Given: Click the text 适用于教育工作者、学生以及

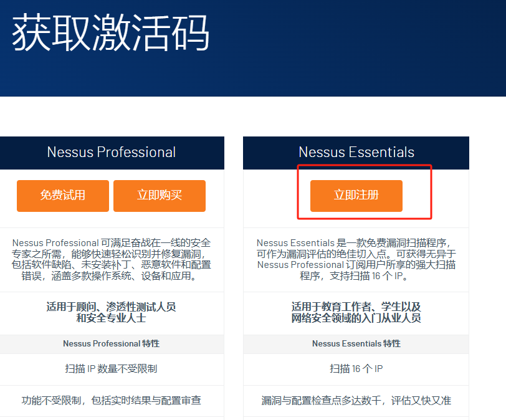Looking at the screenshot, I should pyautogui.click(x=356, y=307).
